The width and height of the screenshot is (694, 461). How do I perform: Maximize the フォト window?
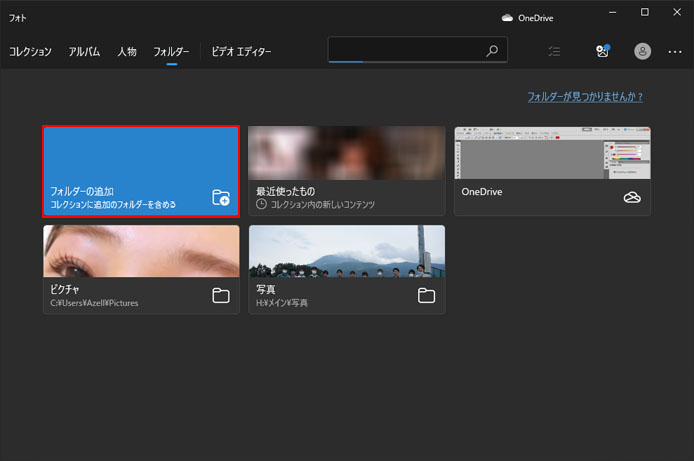(645, 12)
